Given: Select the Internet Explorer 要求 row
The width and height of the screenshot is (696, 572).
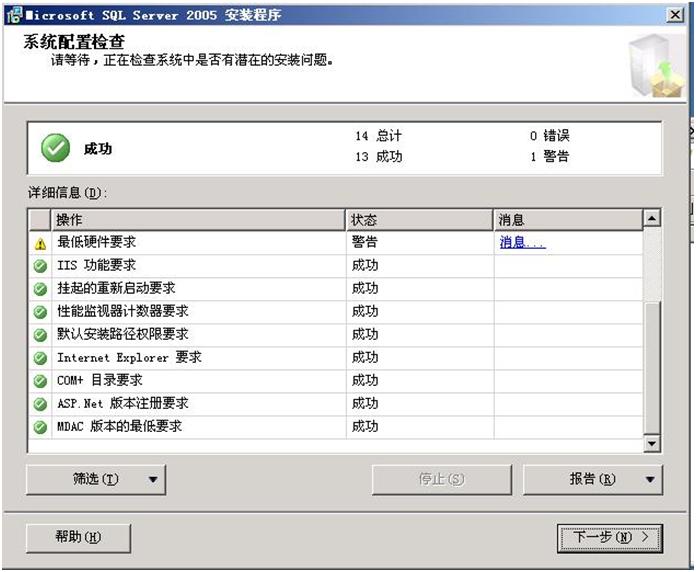Looking at the screenshot, I should [336, 358].
